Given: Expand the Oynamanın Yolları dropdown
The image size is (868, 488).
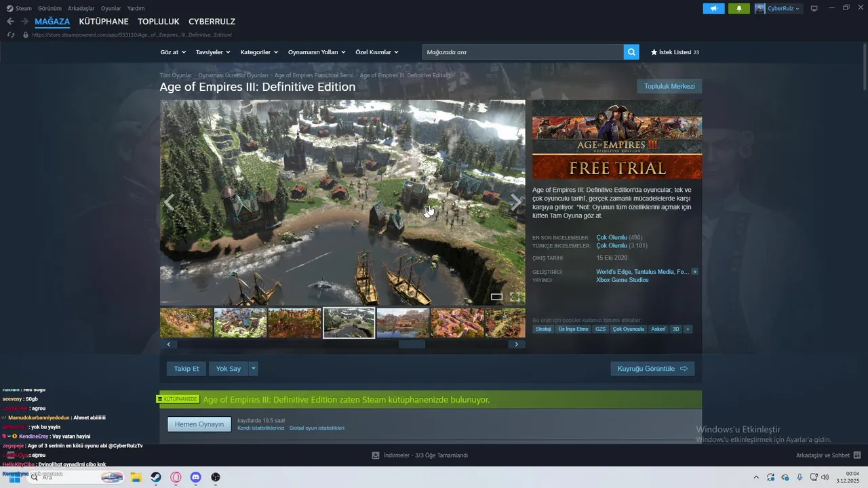Looking at the screenshot, I should [x=317, y=52].
